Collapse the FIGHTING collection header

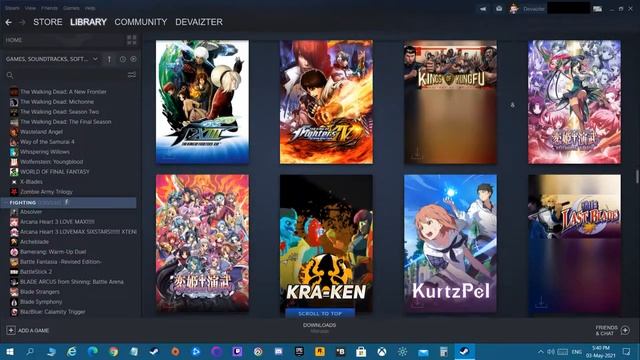pyautogui.click(x=69, y=202)
